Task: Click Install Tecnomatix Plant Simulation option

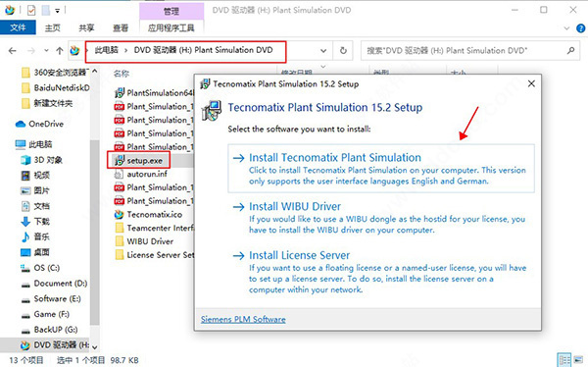Action: [x=381, y=168]
